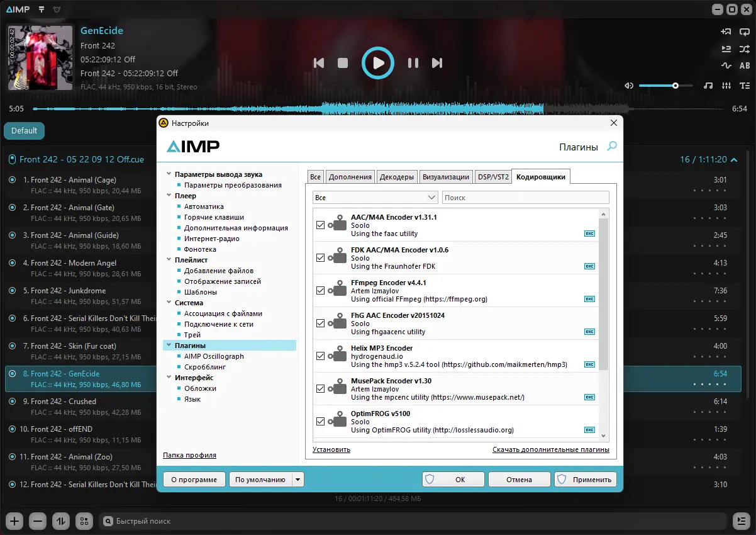Image resolution: width=756 pixels, height=535 pixels.
Task: Open the plugin filter combo box labeled Все
Action: point(375,197)
